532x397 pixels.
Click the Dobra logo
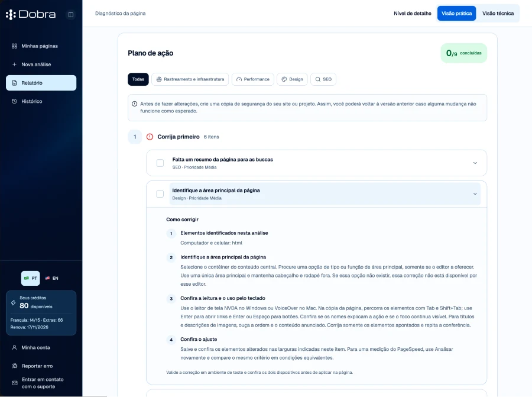tap(31, 14)
